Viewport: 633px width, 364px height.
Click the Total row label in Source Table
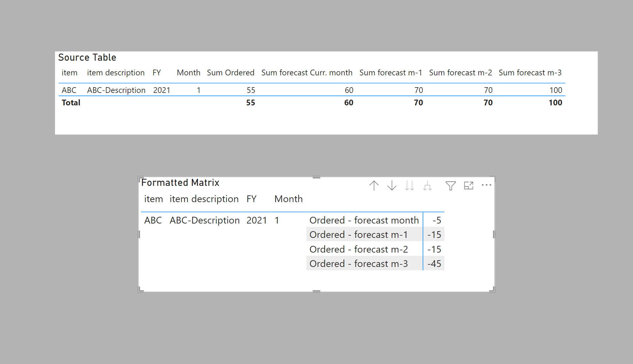point(71,102)
